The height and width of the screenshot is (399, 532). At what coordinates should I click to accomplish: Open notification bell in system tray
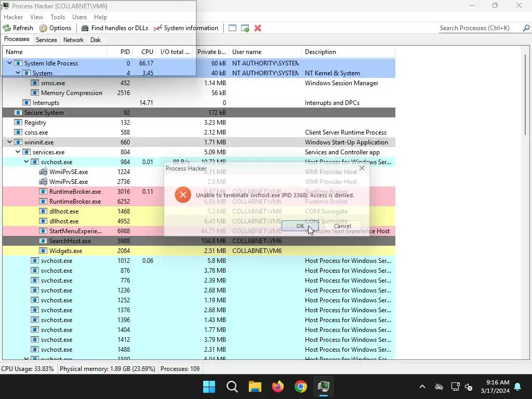click(518, 387)
